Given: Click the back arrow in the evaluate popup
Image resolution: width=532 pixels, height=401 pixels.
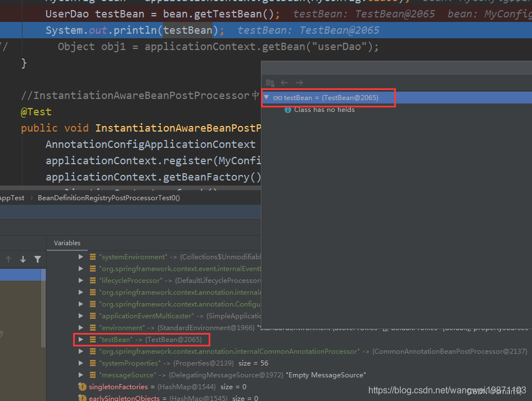Looking at the screenshot, I should click(285, 83).
